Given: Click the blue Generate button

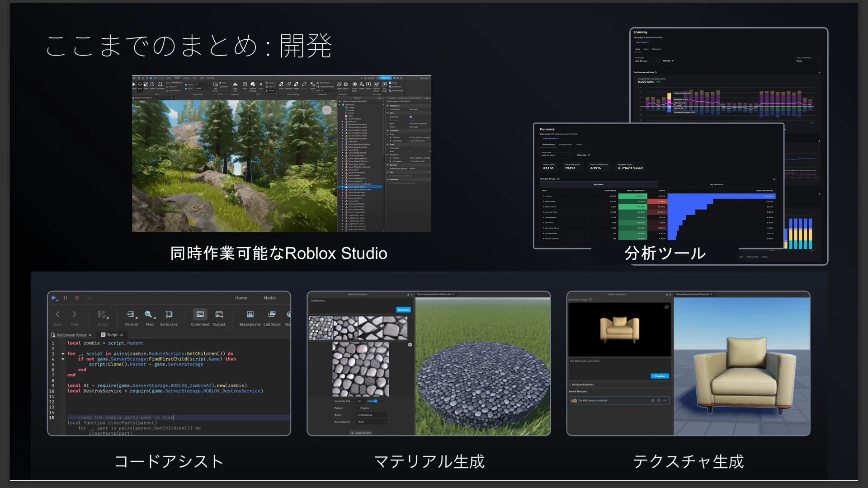Looking at the screenshot, I should click(x=403, y=310).
